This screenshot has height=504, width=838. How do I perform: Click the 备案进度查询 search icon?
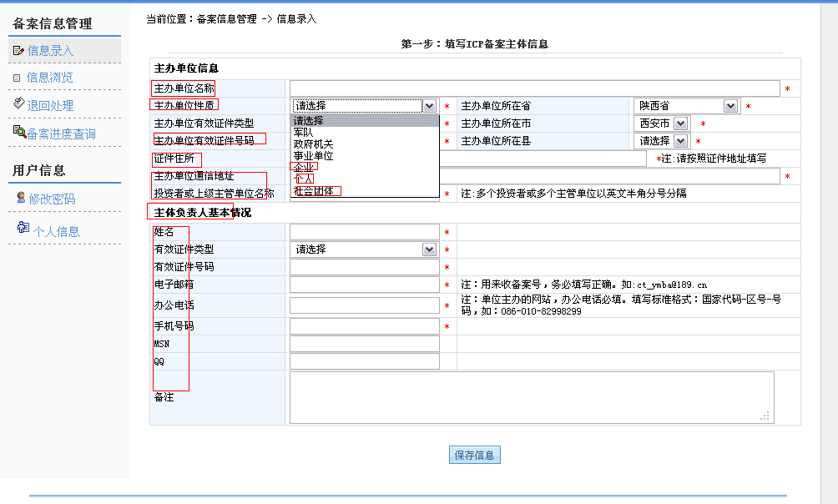click(x=19, y=131)
